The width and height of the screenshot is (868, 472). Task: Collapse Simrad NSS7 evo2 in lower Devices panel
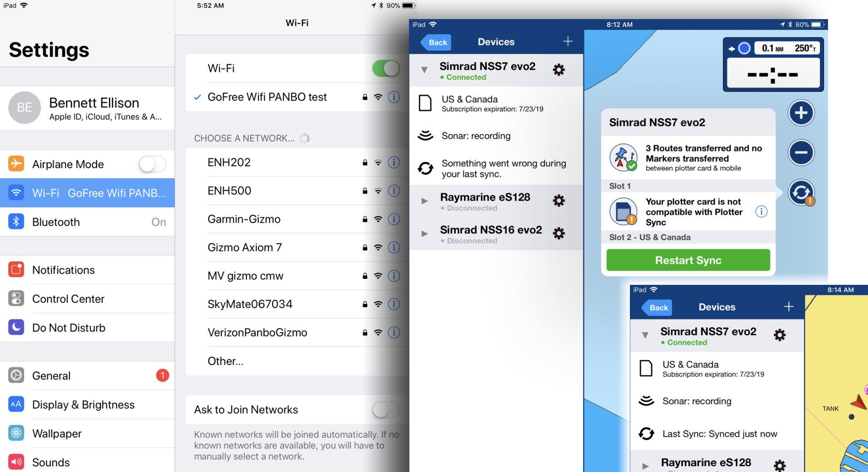pyautogui.click(x=645, y=335)
